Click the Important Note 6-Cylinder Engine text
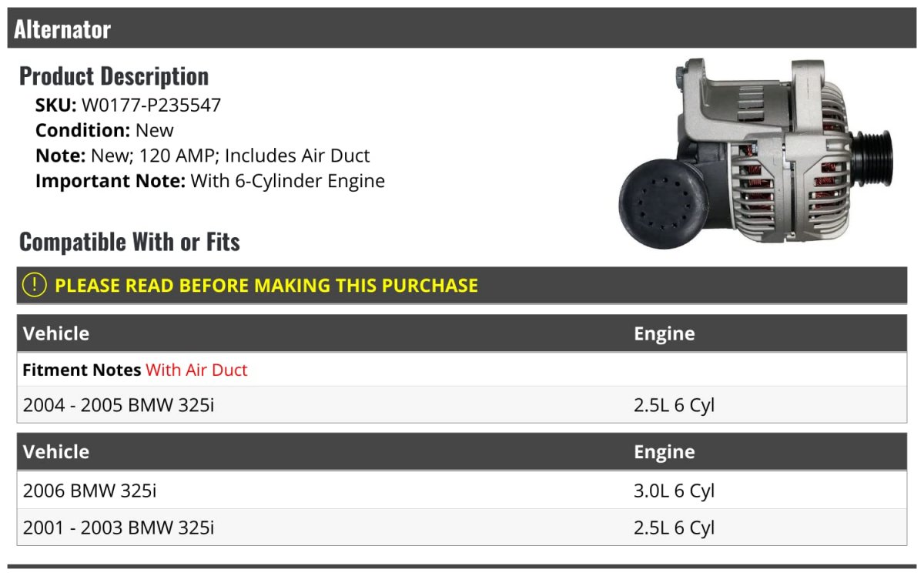Screen dimensions: 924x576 coord(286,181)
